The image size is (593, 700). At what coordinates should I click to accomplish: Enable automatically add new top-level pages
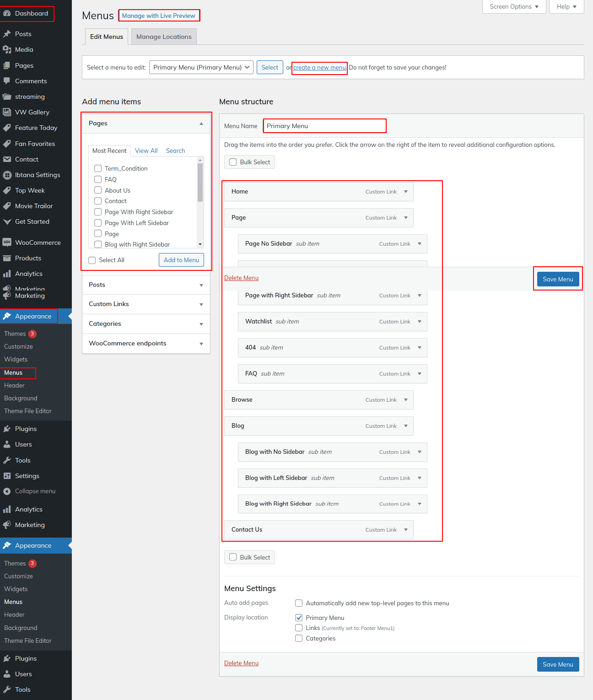(x=299, y=603)
